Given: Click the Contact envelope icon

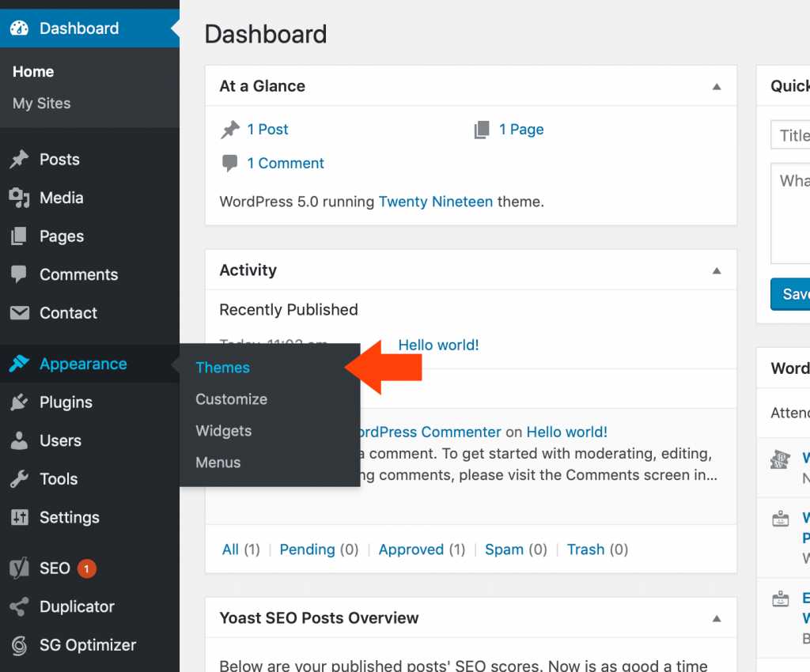Looking at the screenshot, I should point(20,313).
